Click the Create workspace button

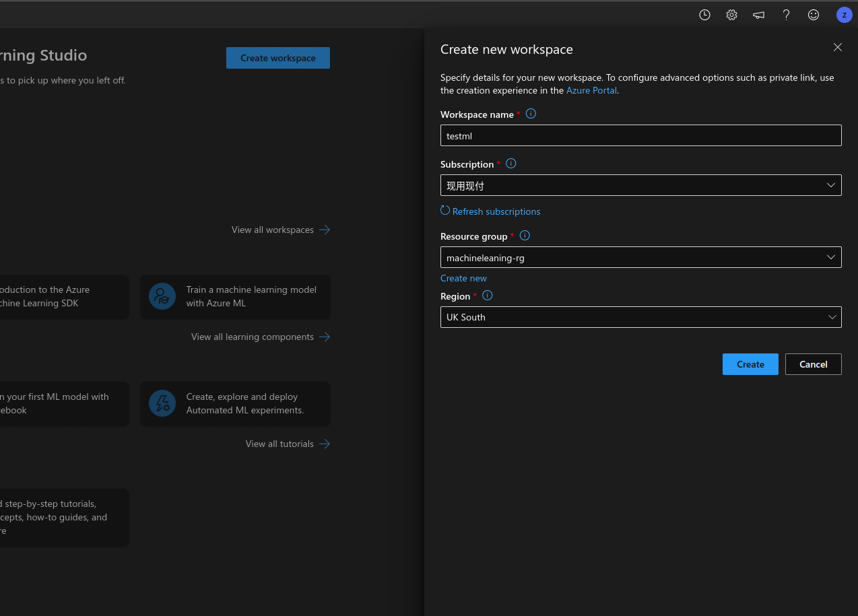click(x=278, y=58)
